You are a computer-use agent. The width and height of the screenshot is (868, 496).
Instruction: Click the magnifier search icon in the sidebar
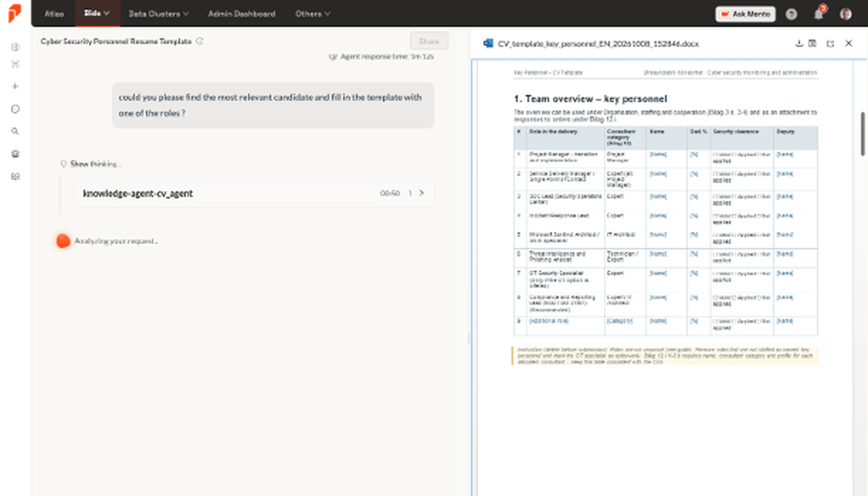(x=16, y=131)
